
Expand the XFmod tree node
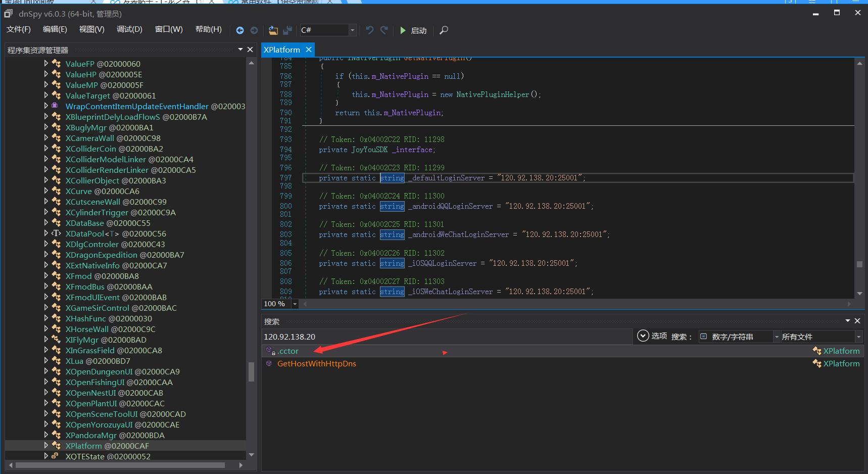click(46, 275)
